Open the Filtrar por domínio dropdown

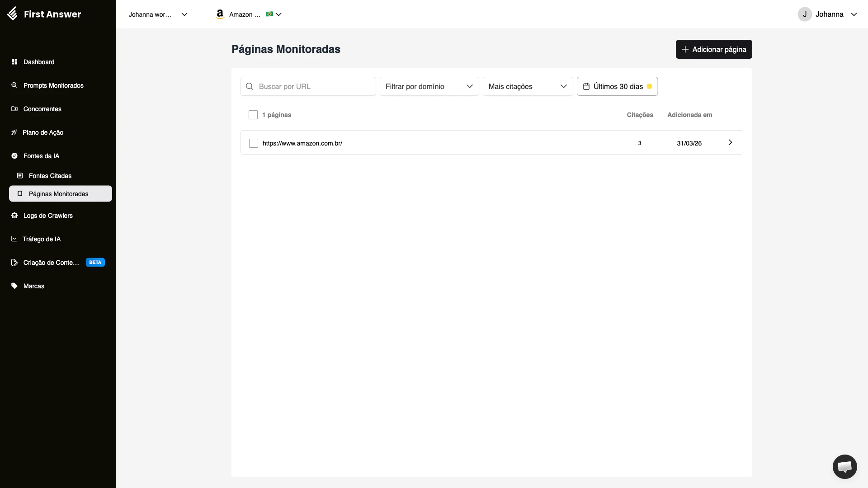429,86
